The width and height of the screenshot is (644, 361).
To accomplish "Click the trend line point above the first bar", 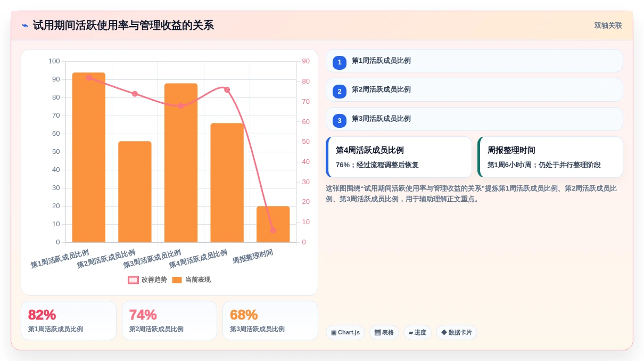I will pos(89,78).
